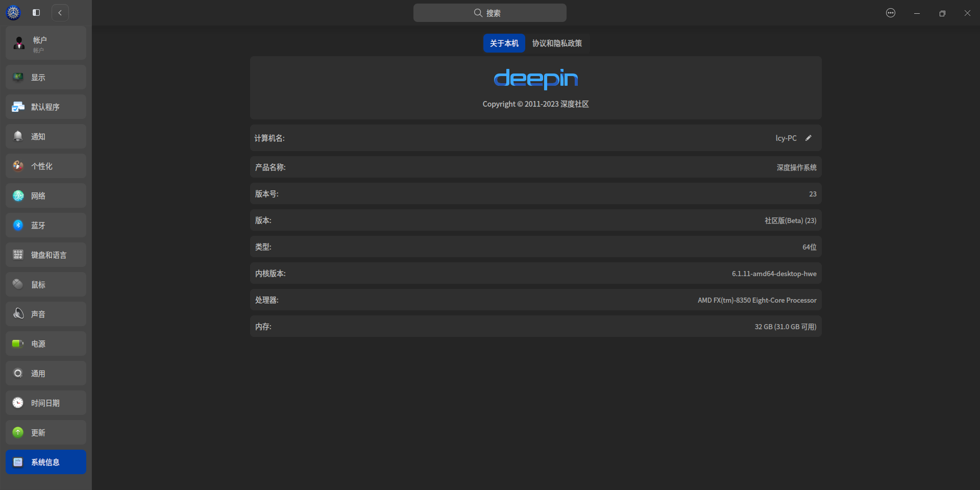Select the 默认程序 default programs icon
Image resolution: width=980 pixels, height=490 pixels.
18,107
